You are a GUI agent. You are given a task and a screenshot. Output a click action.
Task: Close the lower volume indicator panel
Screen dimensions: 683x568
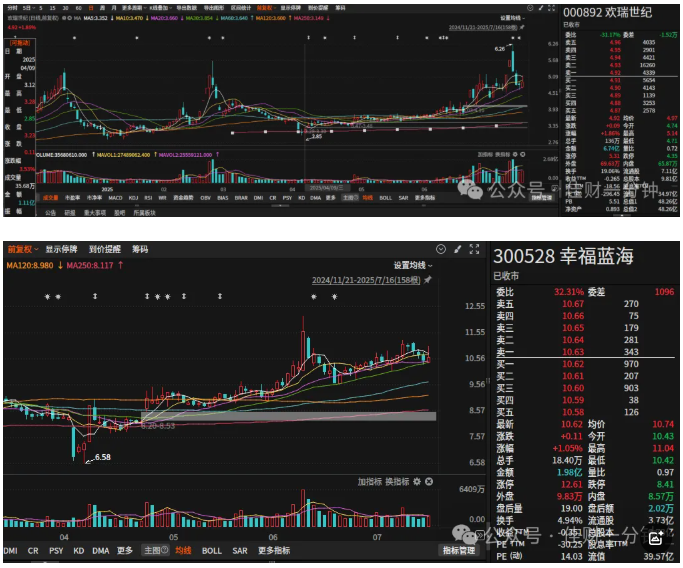[429, 481]
